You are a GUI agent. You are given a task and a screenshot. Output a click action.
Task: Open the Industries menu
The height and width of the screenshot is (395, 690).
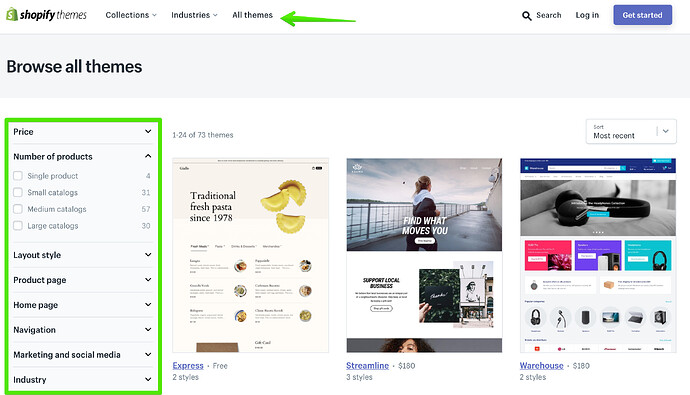tap(194, 15)
